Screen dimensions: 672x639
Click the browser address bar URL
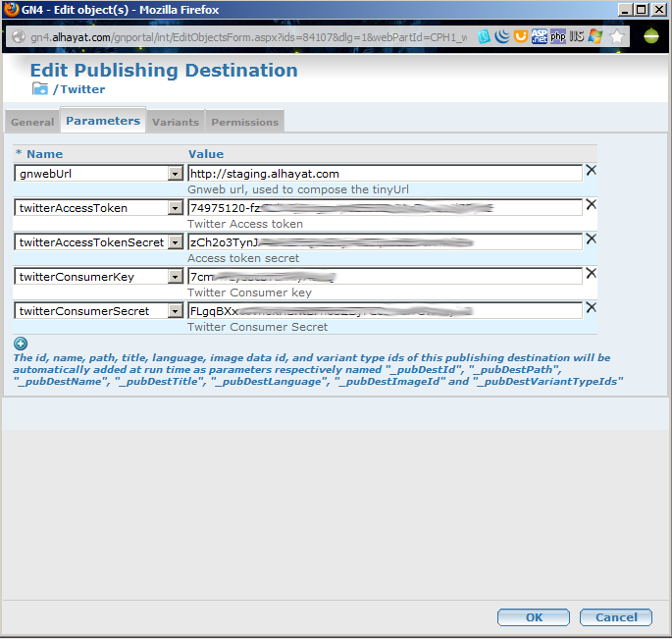pos(248,37)
